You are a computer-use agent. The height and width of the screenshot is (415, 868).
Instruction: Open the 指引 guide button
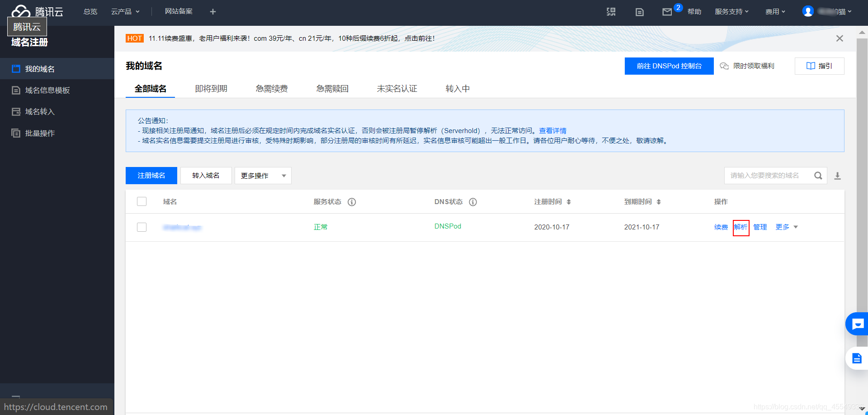(x=819, y=66)
